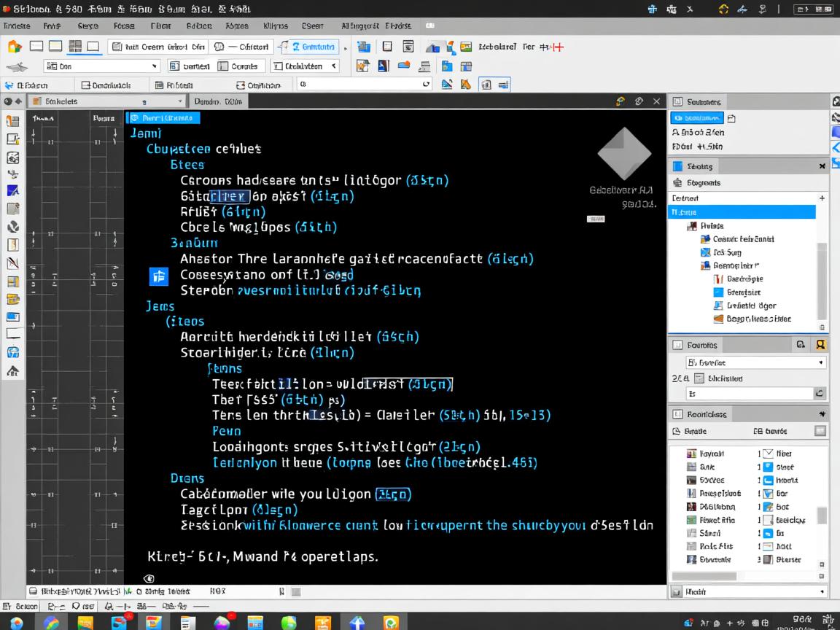Click the yellow highlighted icon in right panel header

point(820,345)
